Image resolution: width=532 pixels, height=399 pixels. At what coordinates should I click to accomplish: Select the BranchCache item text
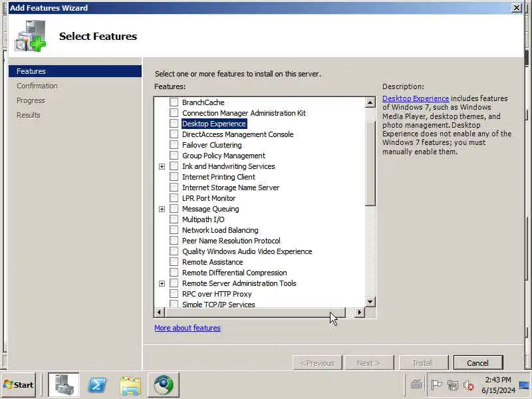(x=203, y=102)
